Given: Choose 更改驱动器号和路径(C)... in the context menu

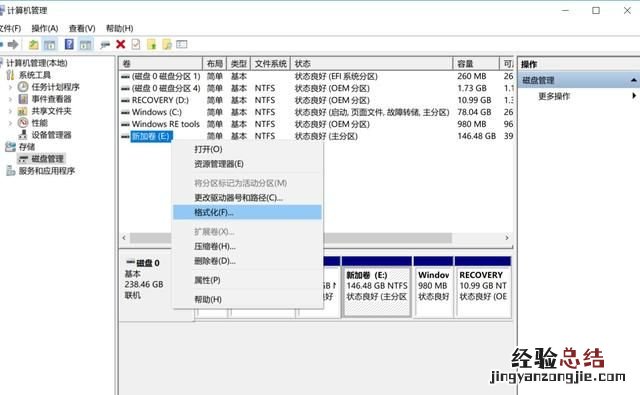Looking at the screenshot, I should [247, 198].
